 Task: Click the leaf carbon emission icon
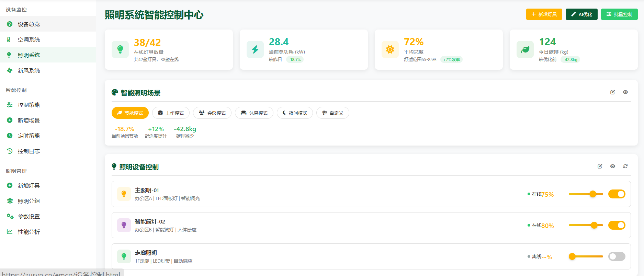click(525, 49)
